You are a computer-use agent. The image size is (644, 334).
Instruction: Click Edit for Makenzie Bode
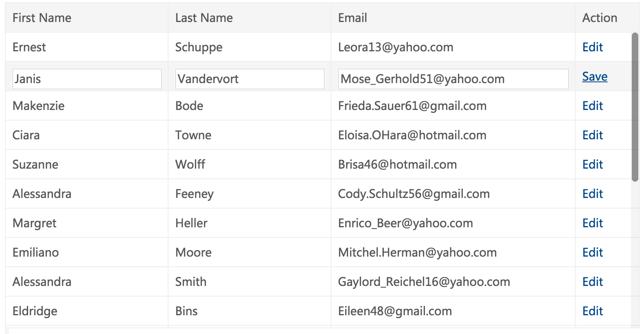click(x=592, y=106)
